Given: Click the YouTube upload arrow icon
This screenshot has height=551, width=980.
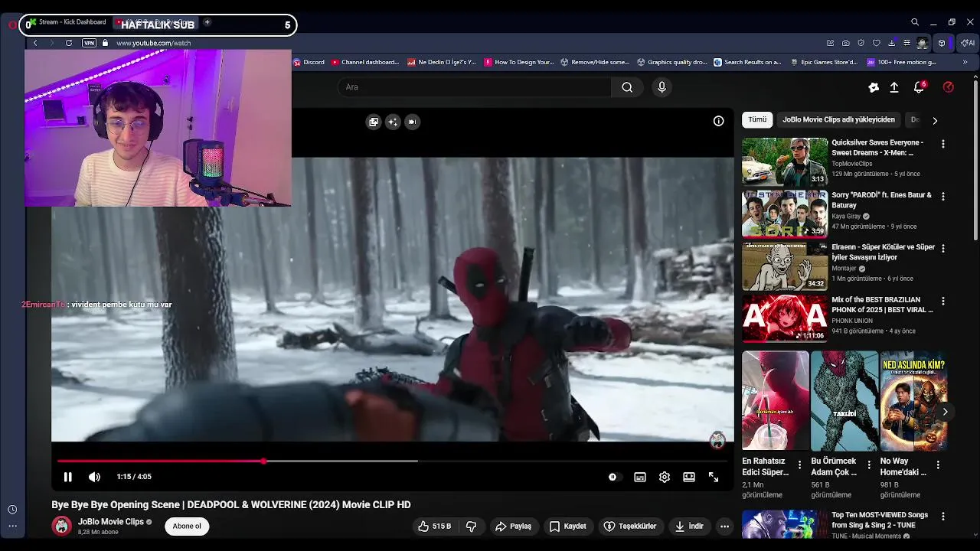Looking at the screenshot, I should click(893, 87).
